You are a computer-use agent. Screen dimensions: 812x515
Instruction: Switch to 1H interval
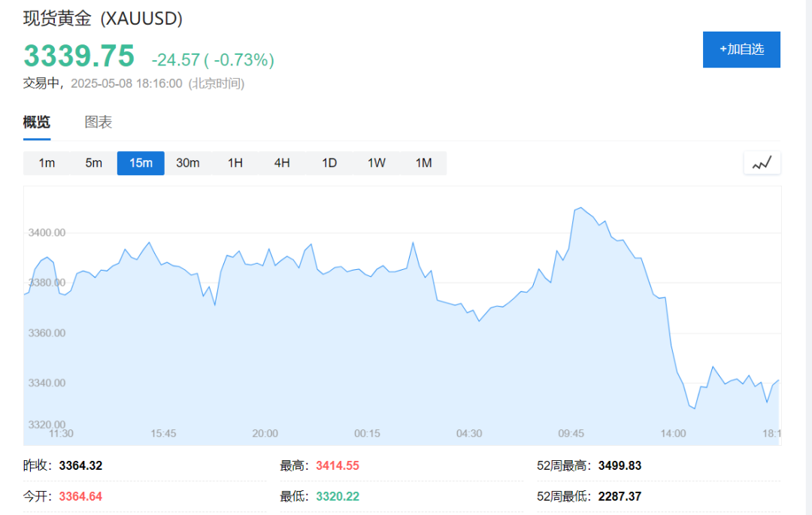[x=235, y=163]
